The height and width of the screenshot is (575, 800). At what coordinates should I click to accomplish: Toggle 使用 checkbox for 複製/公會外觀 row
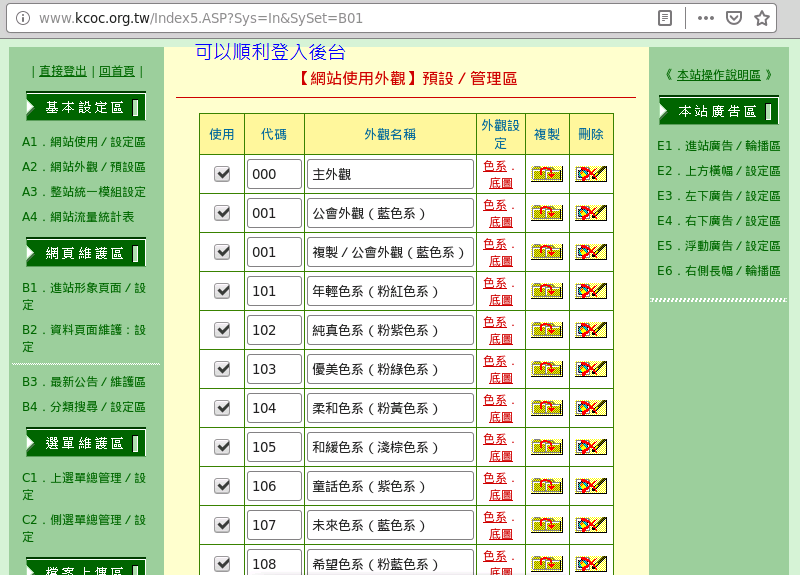pyautogui.click(x=222, y=252)
